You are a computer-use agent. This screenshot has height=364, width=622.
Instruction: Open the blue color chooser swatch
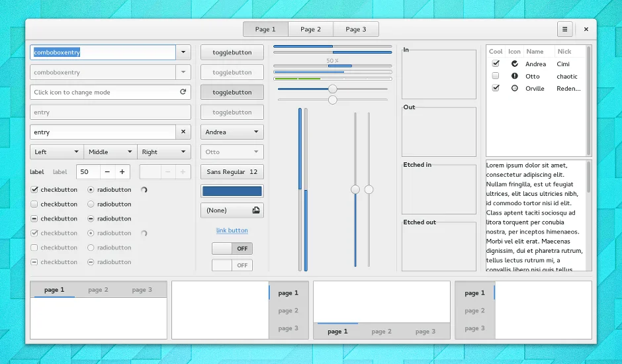click(232, 191)
